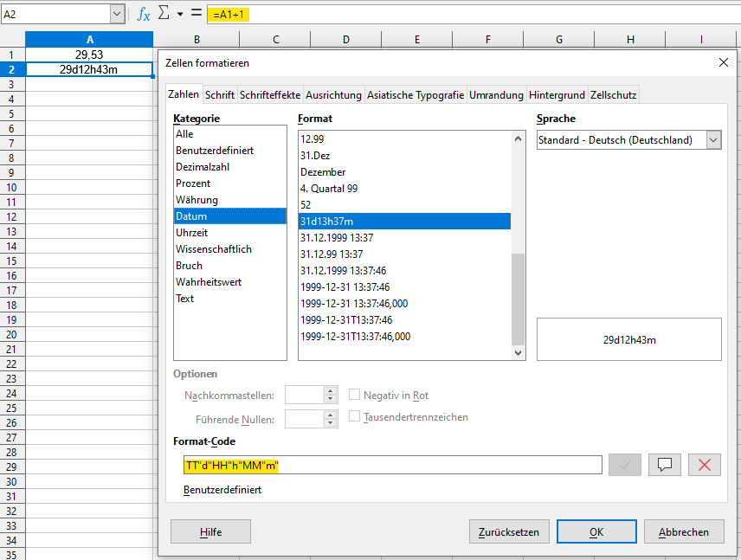The width and height of the screenshot is (741, 560).
Task: Open the Schrifteffekte tab
Action: [x=270, y=95]
